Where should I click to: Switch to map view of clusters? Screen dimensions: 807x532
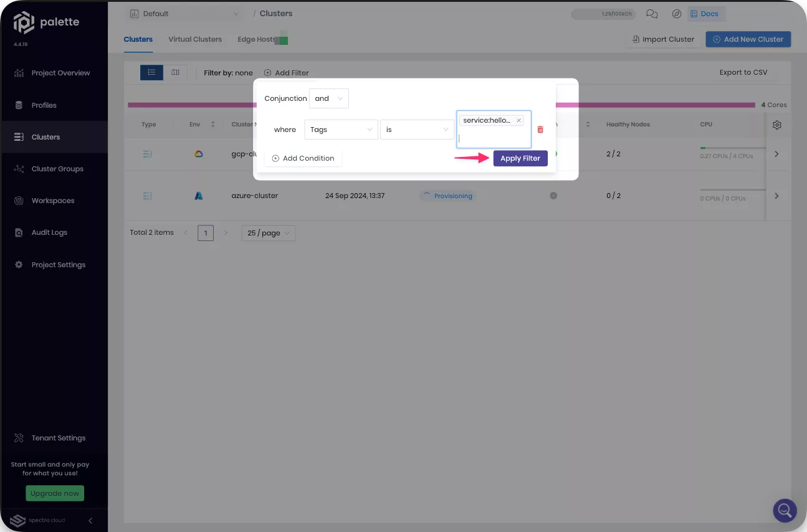click(175, 72)
